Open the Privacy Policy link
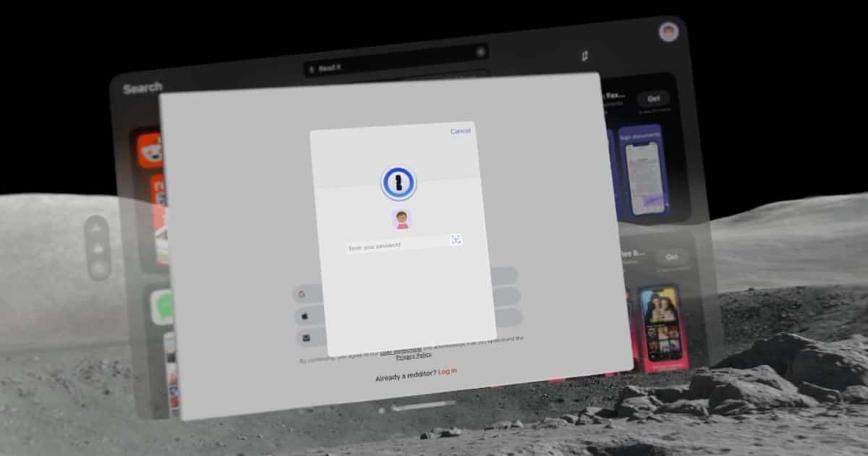 [x=414, y=355]
